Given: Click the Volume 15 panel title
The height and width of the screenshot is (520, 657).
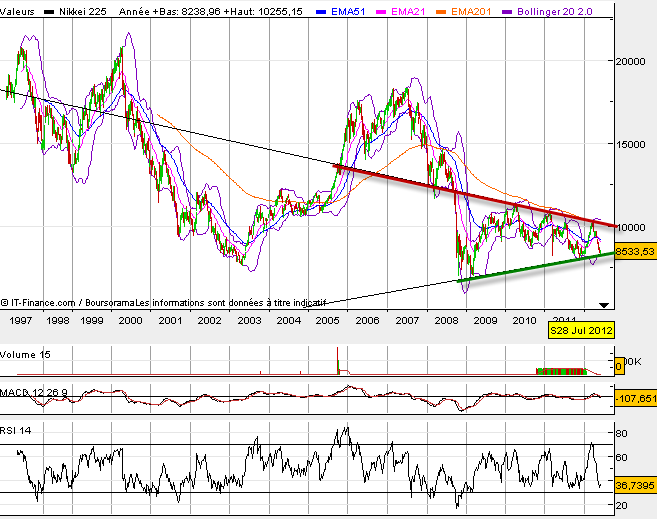Looking at the screenshot, I should [x=27, y=354].
